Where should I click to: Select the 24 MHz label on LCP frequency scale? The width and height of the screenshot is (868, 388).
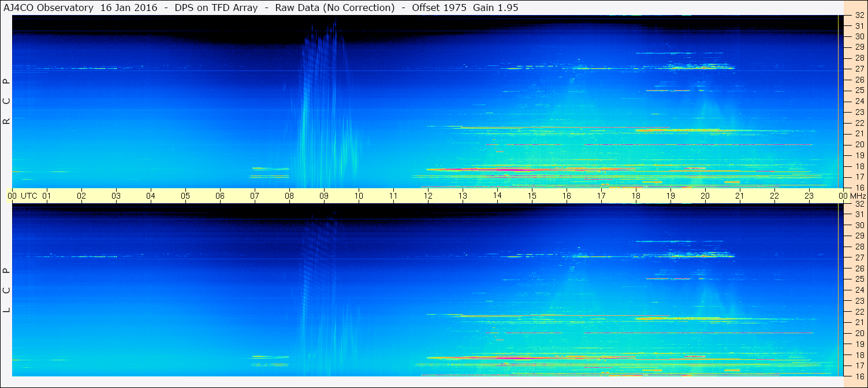click(859, 290)
